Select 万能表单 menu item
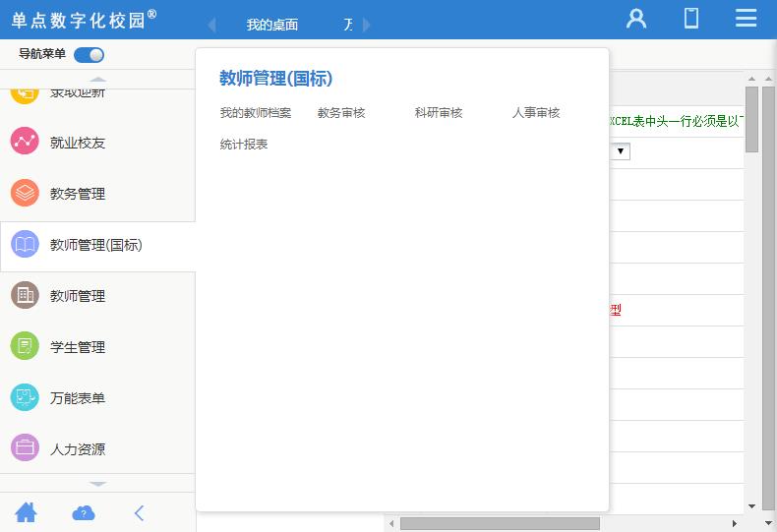 coord(78,398)
